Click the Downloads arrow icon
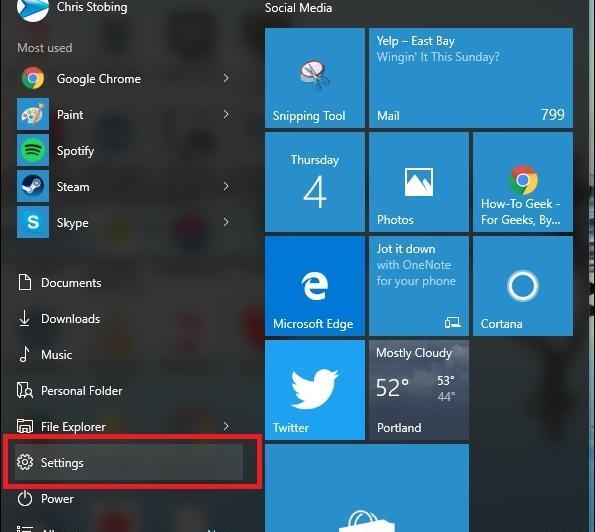Image resolution: width=595 pixels, height=532 pixels. coord(25,318)
